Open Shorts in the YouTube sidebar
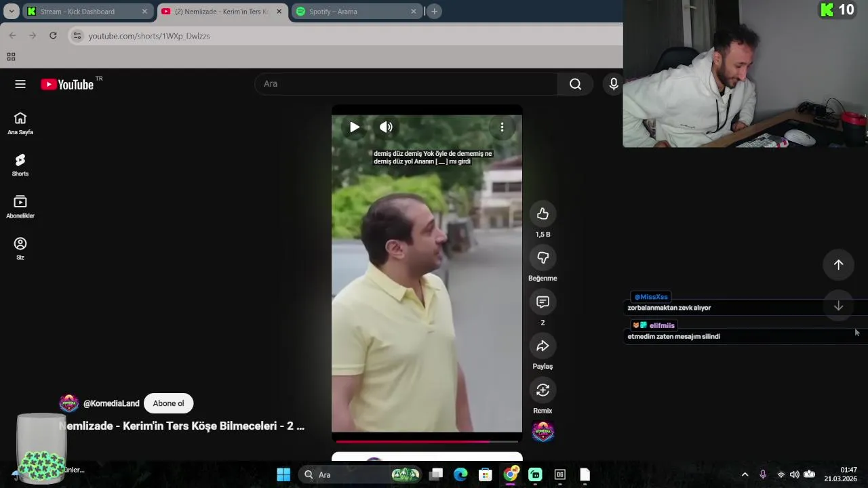Image resolution: width=868 pixels, height=488 pixels. coord(20,165)
